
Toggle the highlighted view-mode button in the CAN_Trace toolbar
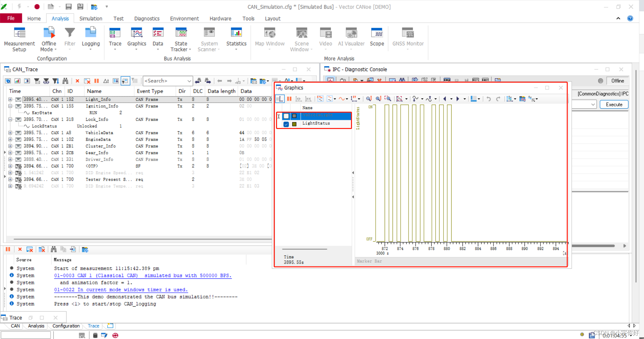point(125,81)
